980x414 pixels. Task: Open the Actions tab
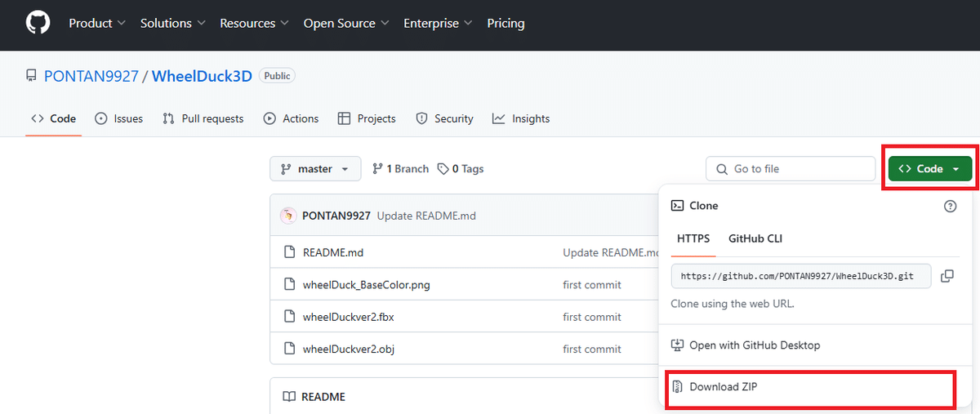[292, 118]
